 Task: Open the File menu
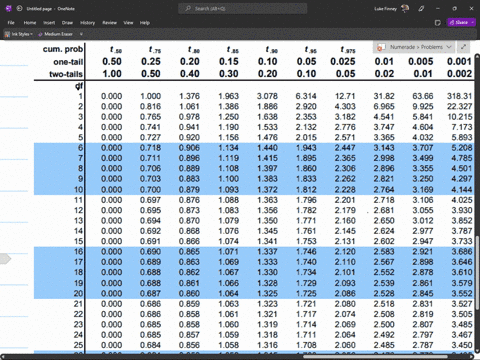pos(11,23)
